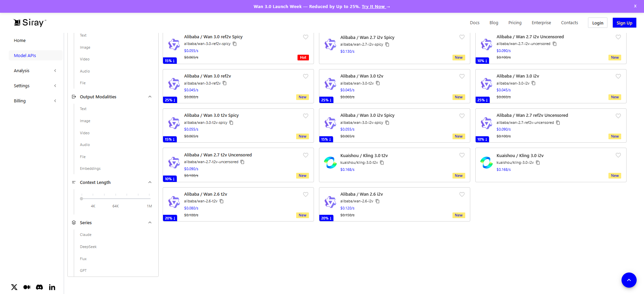Set Context Length slider to 64K mark
The width and height of the screenshot is (644, 294).
(116, 199)
